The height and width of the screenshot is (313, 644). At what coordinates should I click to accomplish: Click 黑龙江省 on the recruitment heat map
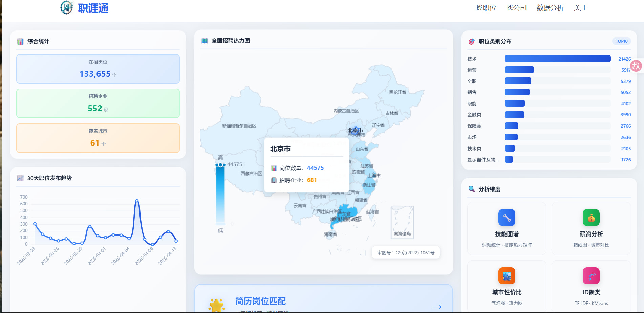397,92
